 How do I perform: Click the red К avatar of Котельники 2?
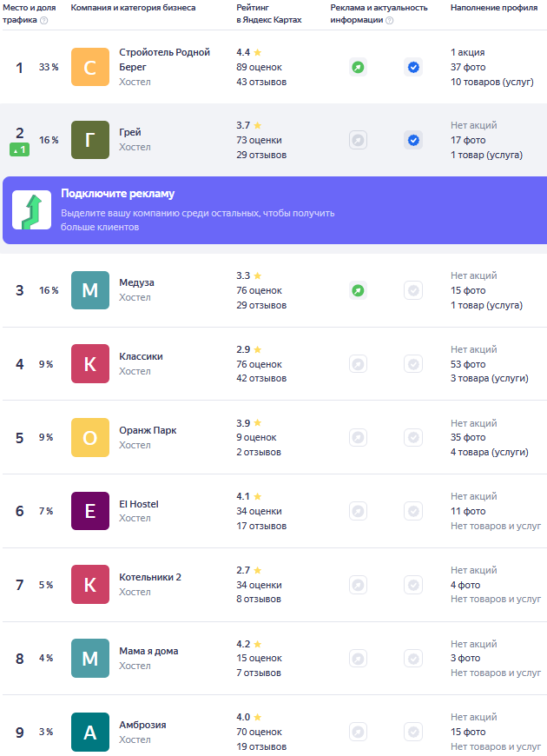[90, 585]
